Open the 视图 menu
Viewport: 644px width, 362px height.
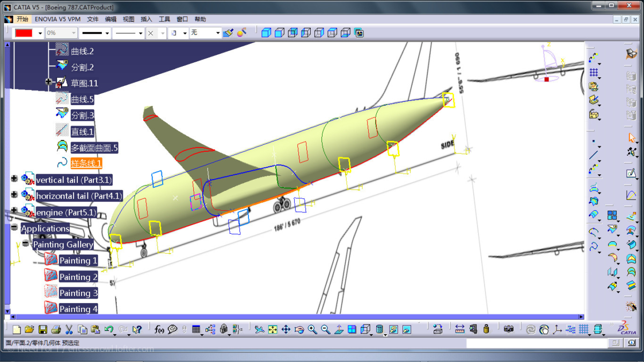point(129,19)
